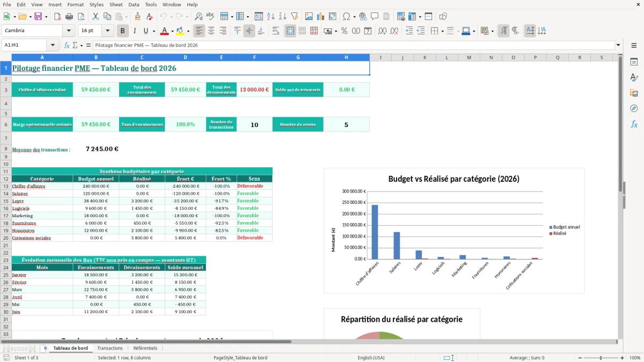644x362 pixels.
Task: Open the Format menu
Action: [x=75, y=4]
